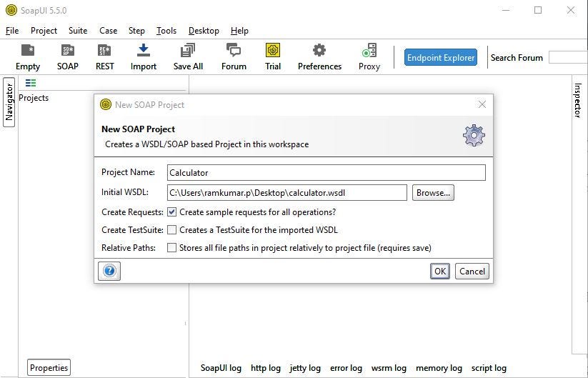Open the script log tab
This screenshot has width=588, height=378.
point(489,368)
